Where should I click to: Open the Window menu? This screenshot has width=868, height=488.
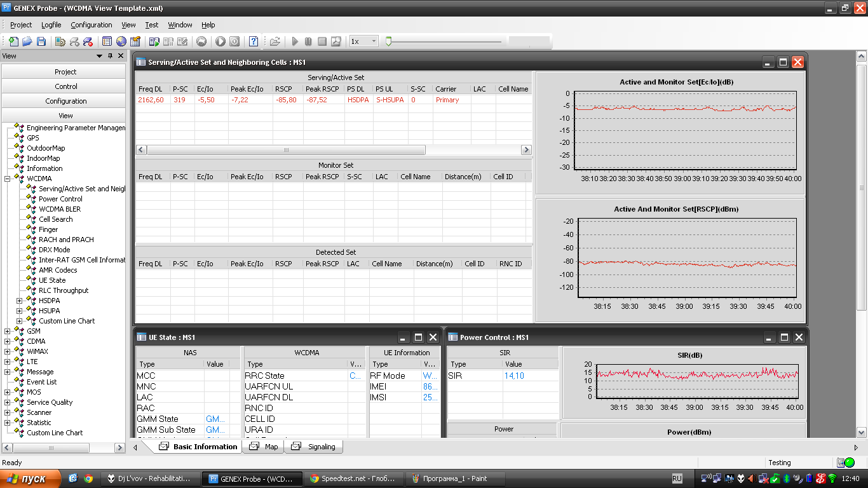coord(180,25)
